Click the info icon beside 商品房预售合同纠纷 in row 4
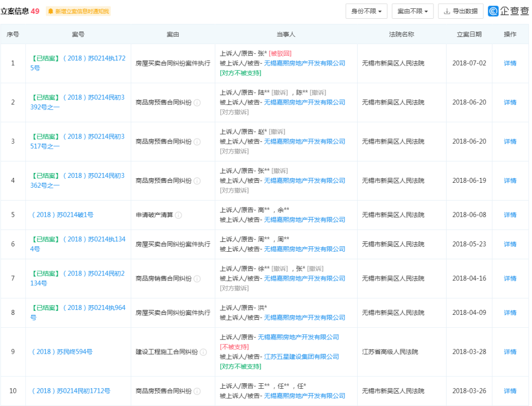532x406 pixels. click(x=197, y=181)
